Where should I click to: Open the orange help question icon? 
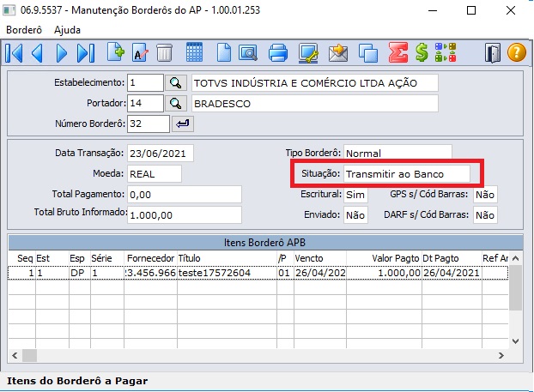click(517, 52)
